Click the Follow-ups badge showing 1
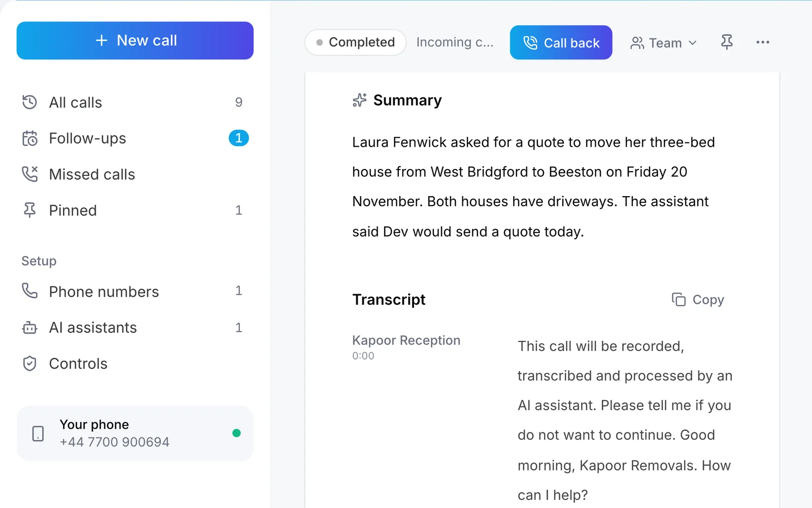Screen dimensions: 812x508 (x=239, y=138)
